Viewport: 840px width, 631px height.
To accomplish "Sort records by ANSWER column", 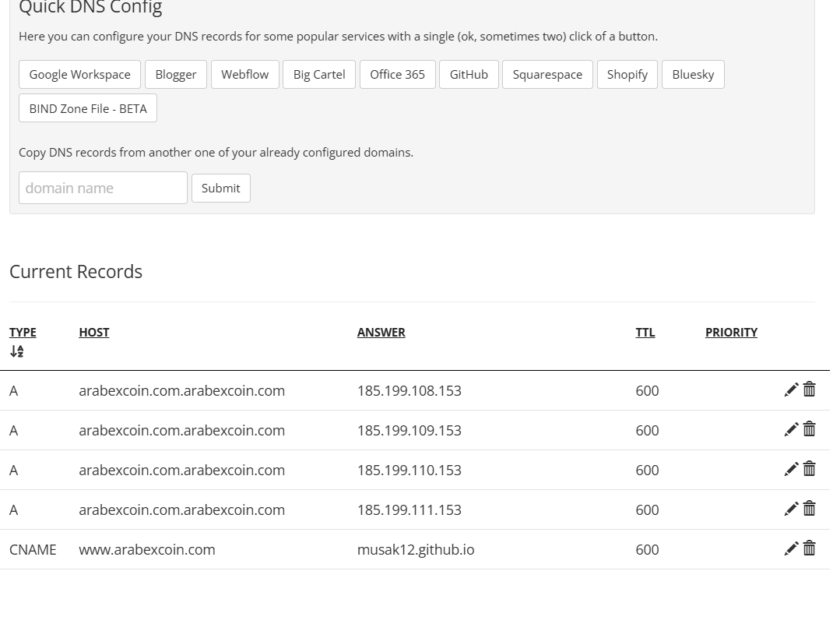I will (381, 332).
